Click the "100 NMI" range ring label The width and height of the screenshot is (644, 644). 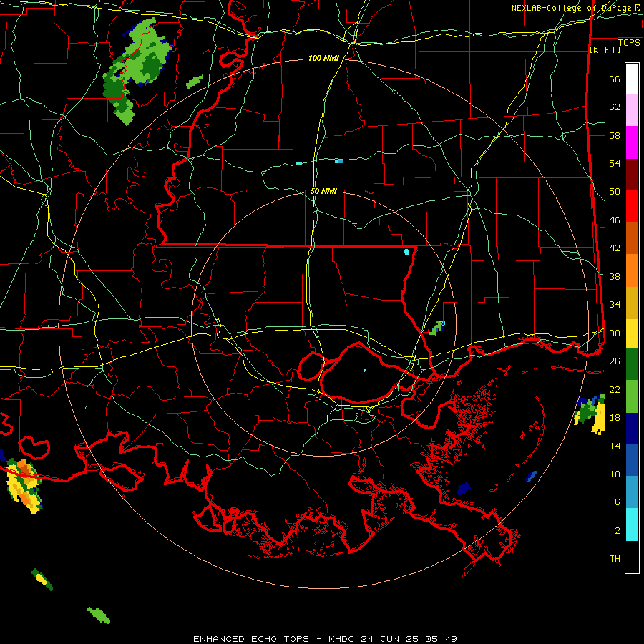pyautogui.click(x=323, y=59)
